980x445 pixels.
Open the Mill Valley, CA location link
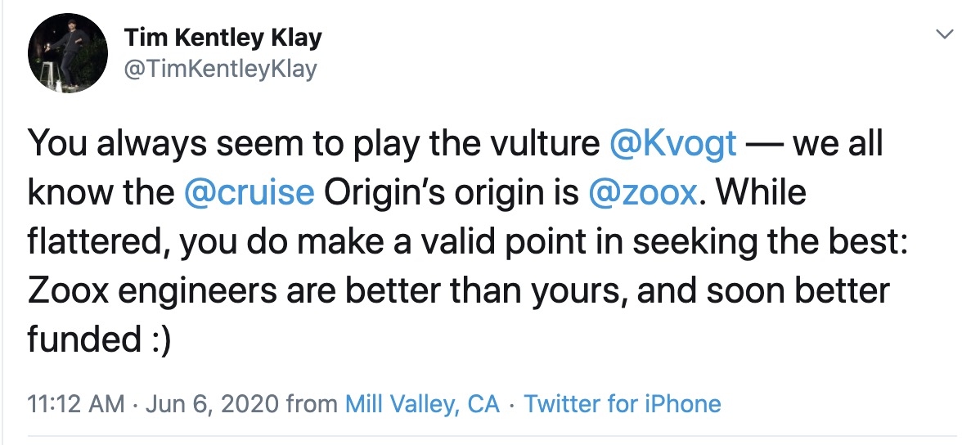pos(422,404)
